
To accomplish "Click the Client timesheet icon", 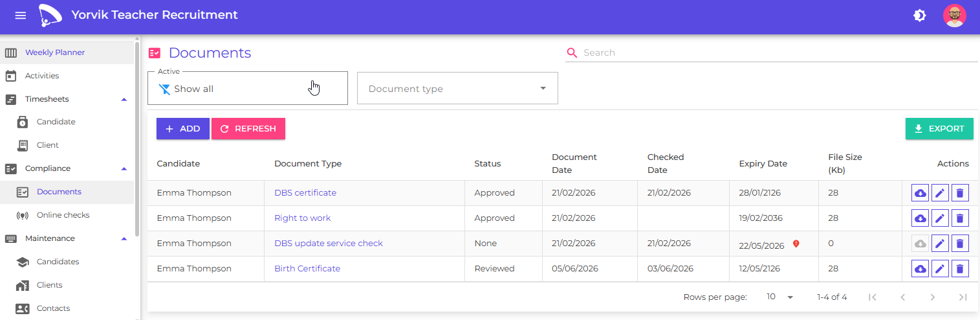I will [23, 145].
